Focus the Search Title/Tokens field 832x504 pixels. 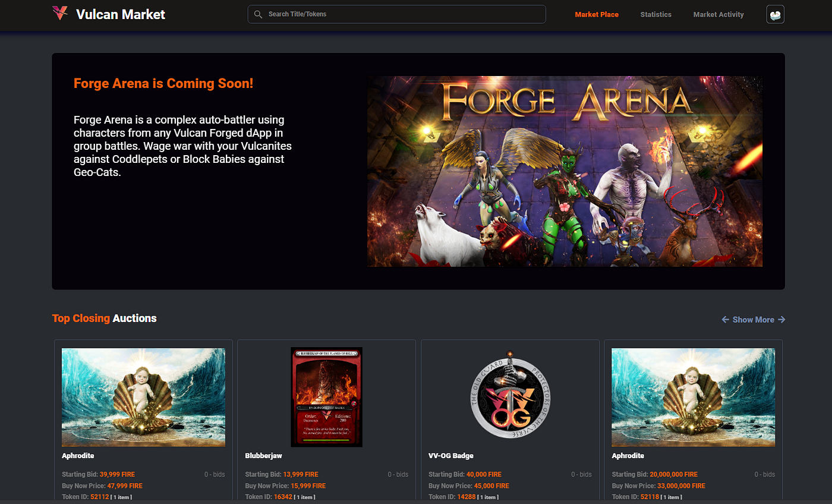[x=396, y=14]
